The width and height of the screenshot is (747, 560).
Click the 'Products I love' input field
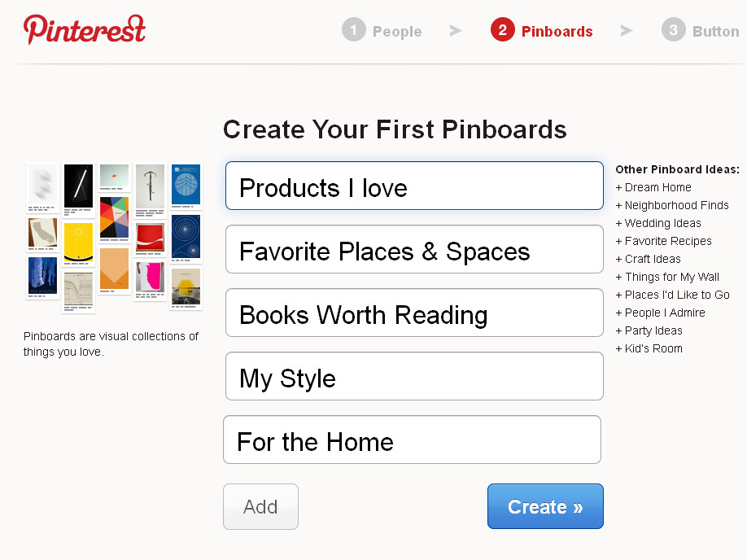point(414,186)
